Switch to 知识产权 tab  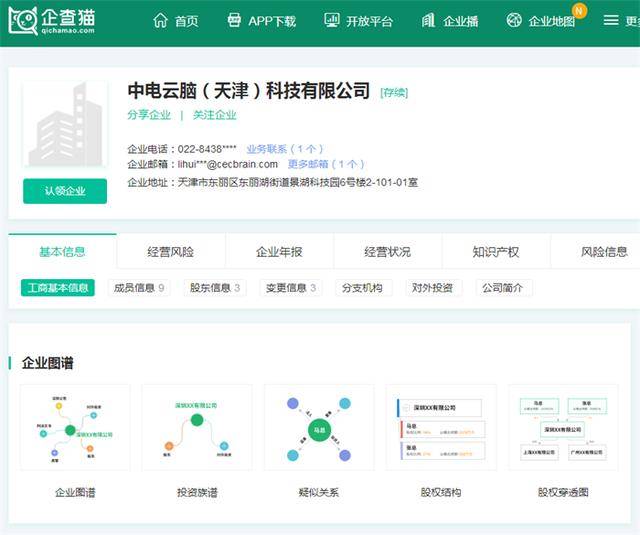pyautogui.click(x=495, y=252)
